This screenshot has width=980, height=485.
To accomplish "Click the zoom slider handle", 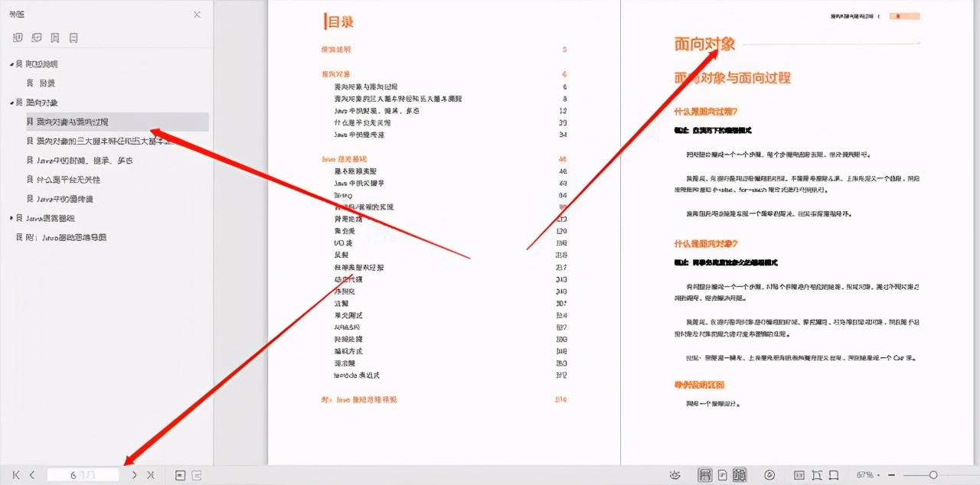I will pos(933,475).
